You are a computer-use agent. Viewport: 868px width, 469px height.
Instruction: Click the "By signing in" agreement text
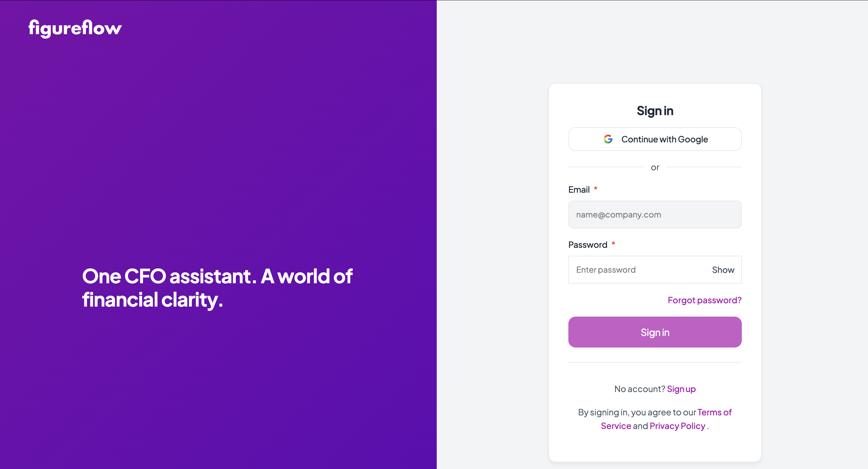637,412
